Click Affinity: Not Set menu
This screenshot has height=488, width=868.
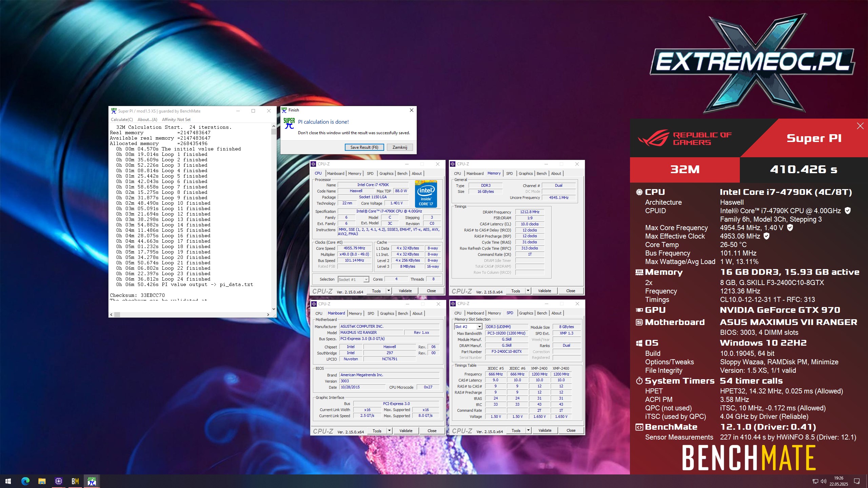(176, 120)
